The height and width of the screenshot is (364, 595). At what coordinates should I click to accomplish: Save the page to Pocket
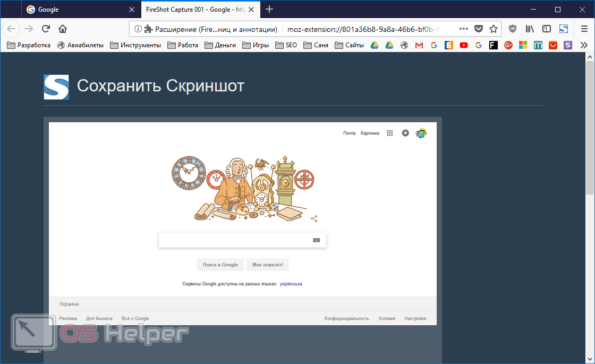[479, 29]
